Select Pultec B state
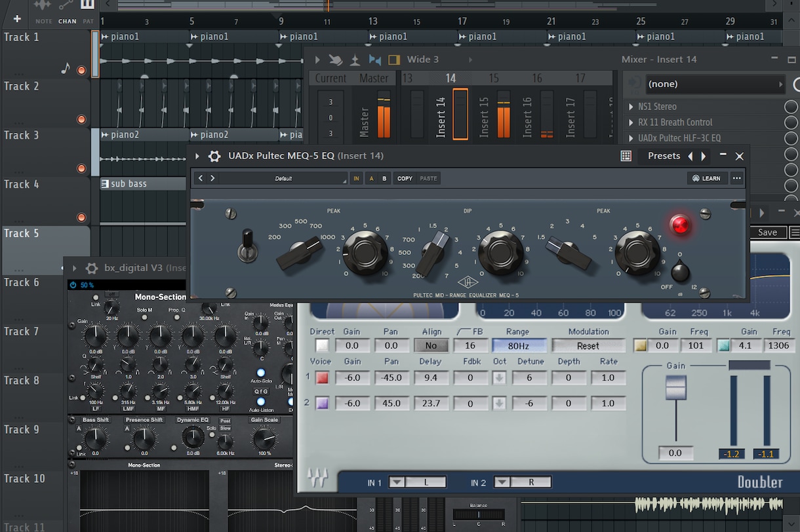This screenshot has width=800, height=532. (x=384, y=178)
